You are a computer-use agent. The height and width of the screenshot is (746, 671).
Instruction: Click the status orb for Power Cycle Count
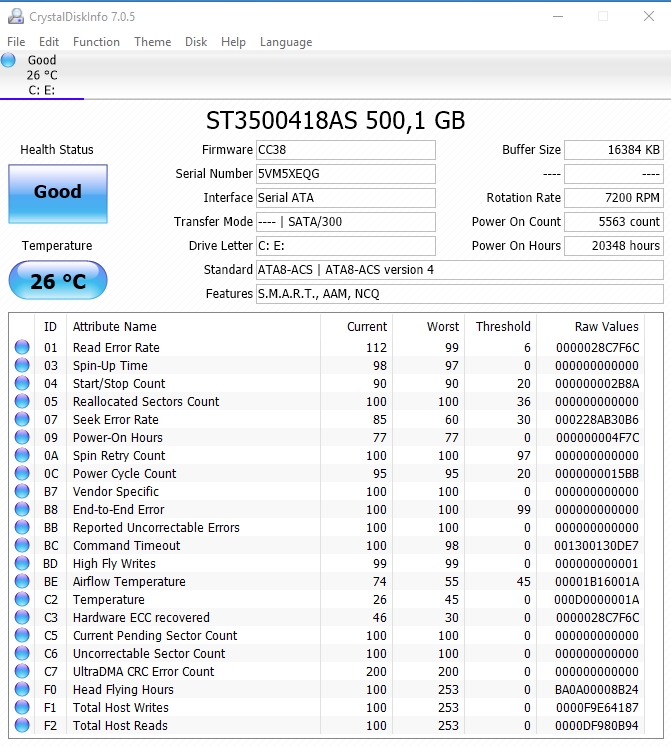coord(22,473)
